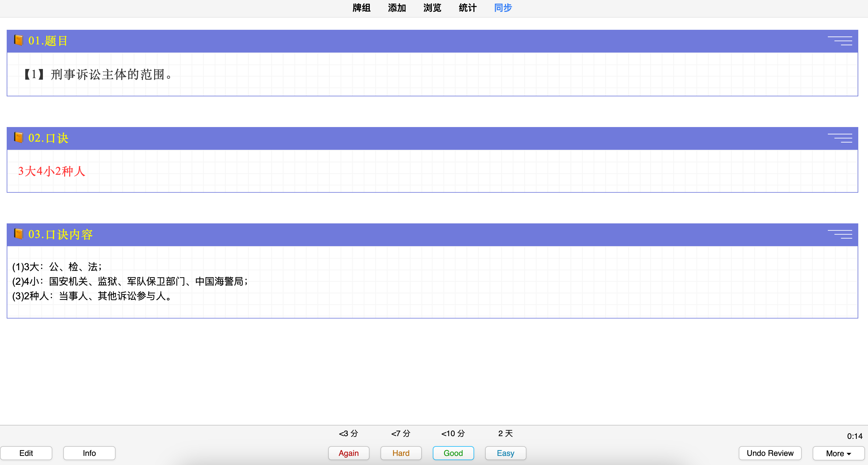Screen dimensions: 868x465
Task: Click the book icon beside 01.题目
Action: [x=19, y=40]
